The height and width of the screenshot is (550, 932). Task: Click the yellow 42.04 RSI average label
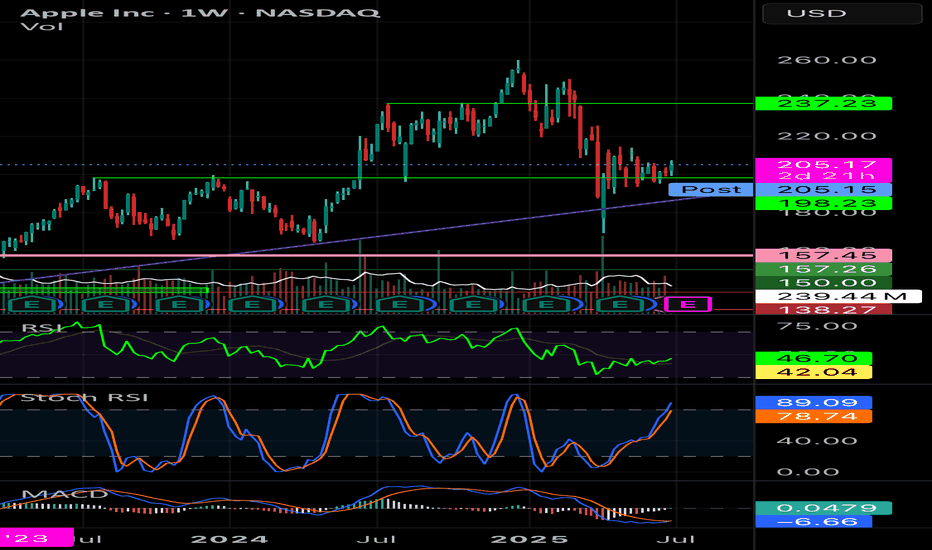[813, 372]
